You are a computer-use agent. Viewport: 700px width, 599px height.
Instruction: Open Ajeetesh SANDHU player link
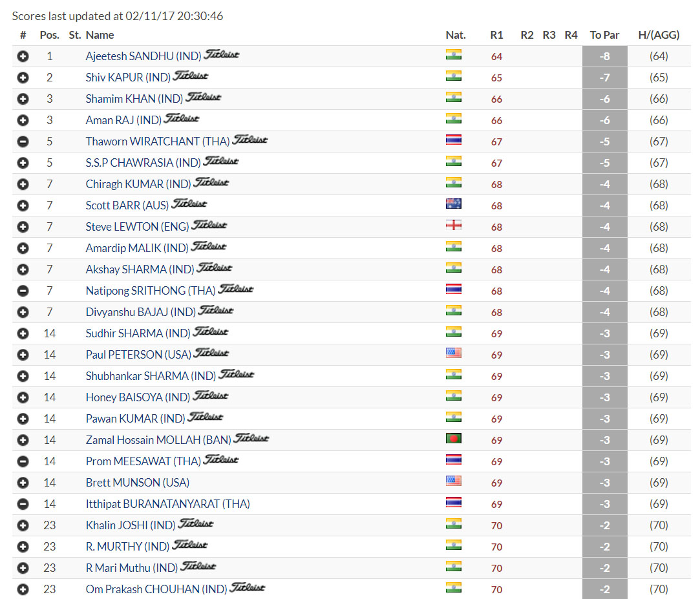143,56
